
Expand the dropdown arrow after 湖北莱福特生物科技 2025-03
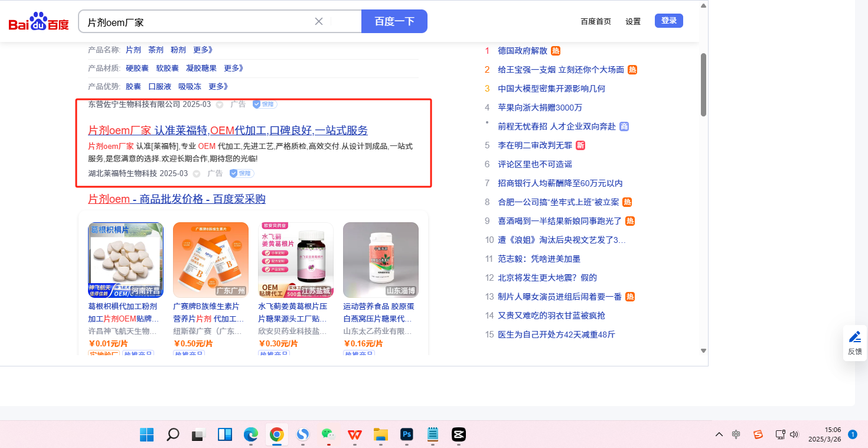pyautogui.click(x=197, y=174)
